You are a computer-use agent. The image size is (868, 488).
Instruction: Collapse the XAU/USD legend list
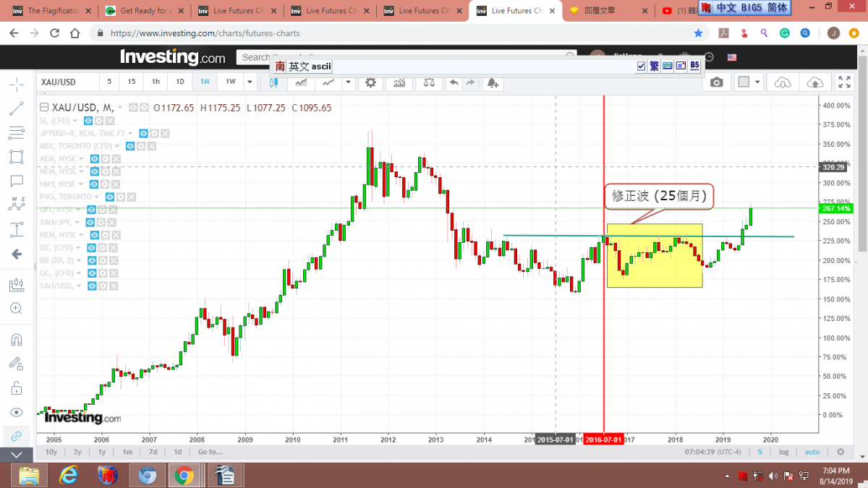pos(44,108)
